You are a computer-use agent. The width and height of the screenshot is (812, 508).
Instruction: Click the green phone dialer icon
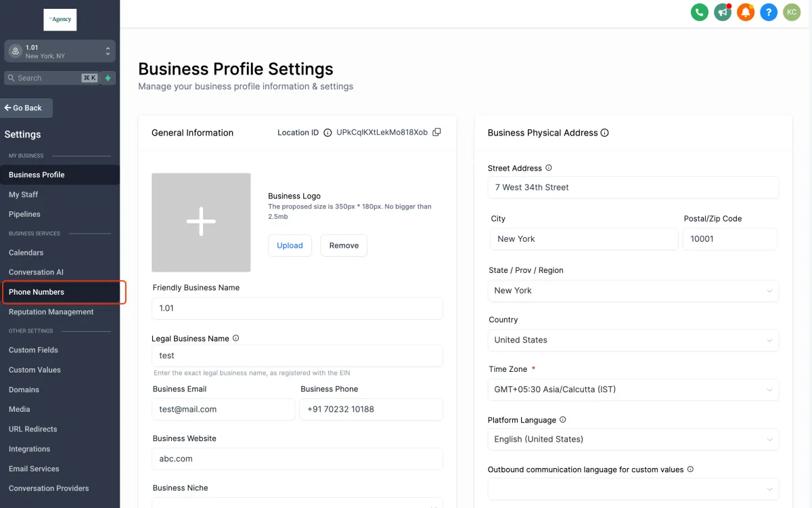coord(699,12)
